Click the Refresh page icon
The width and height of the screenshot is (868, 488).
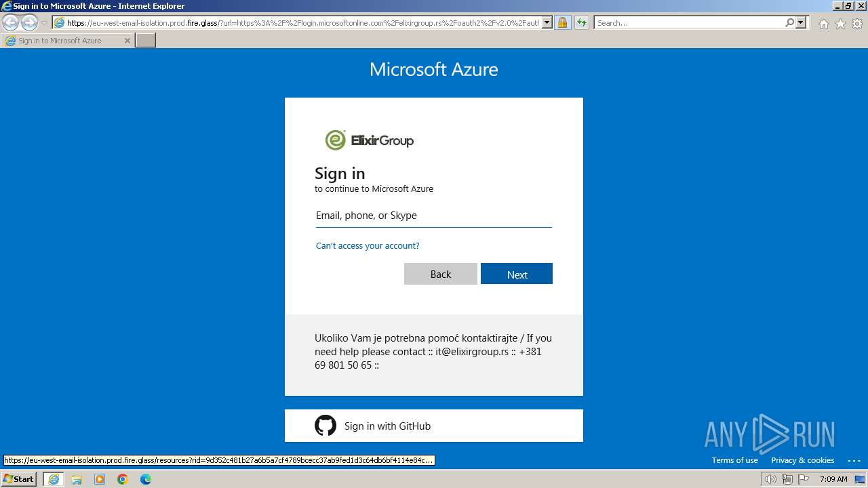pyautogui.click(x=581, y=22)
